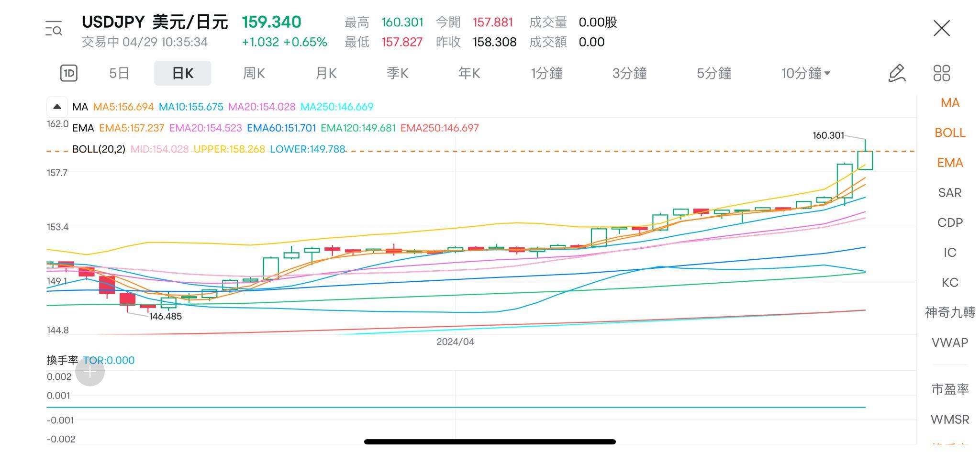Viewport: 980px width, 453px height.
Task: Open the CDP indicator
Action: click(x=949, y=222)
